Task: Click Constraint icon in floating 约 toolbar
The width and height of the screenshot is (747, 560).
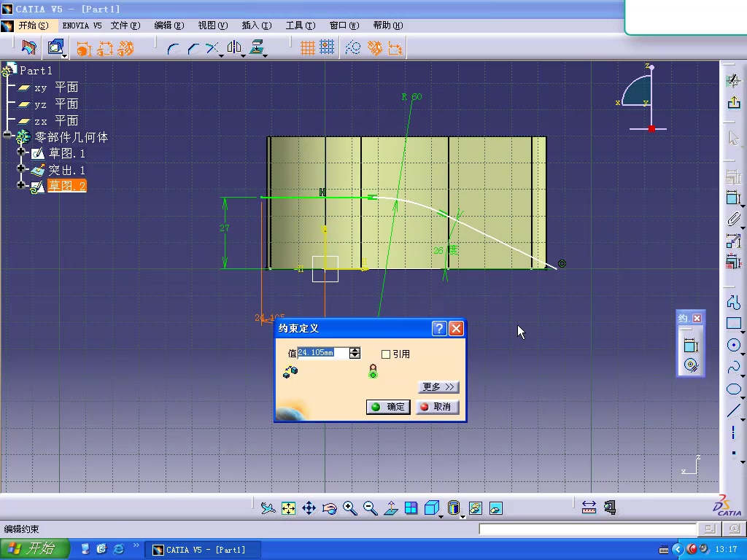Action: (x=691, y=345)
